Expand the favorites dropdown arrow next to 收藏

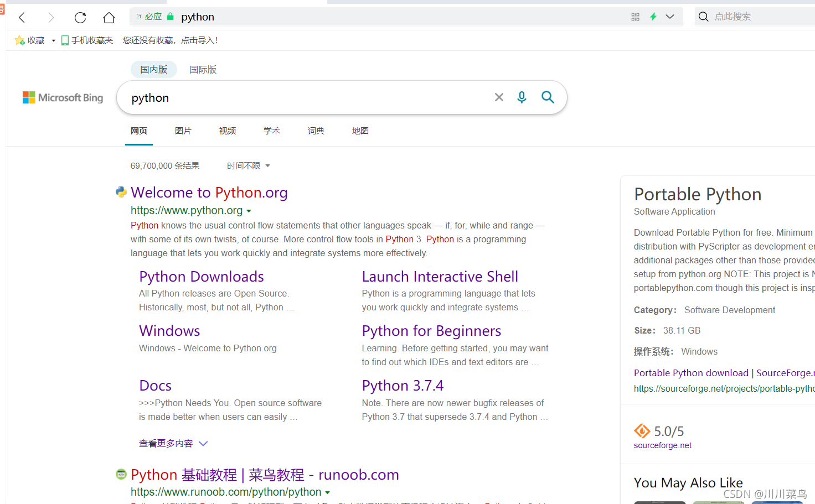coord(53,40)
